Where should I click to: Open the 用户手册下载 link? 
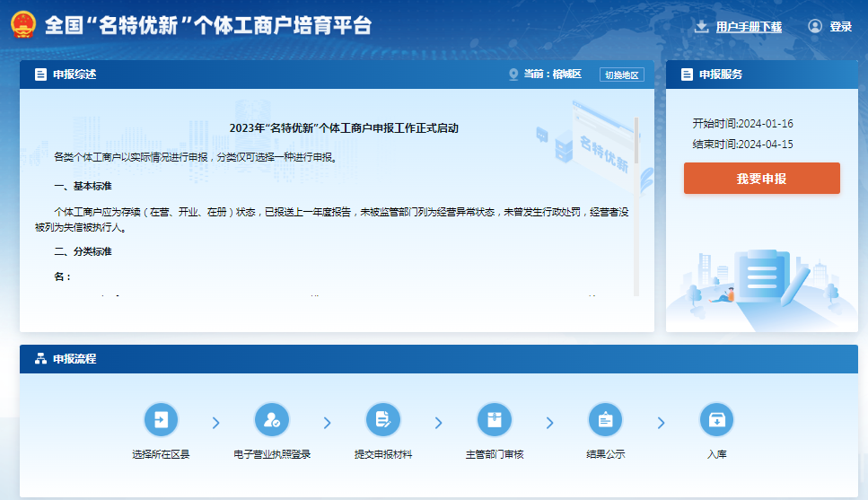coord(749,27)
